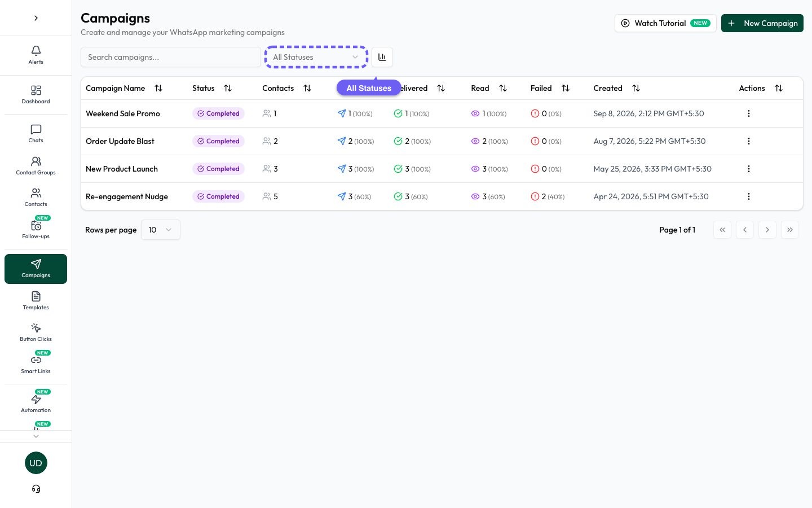Sort by the Created column
The width and height of the screenshot is (812, 508).
point(636,88)
